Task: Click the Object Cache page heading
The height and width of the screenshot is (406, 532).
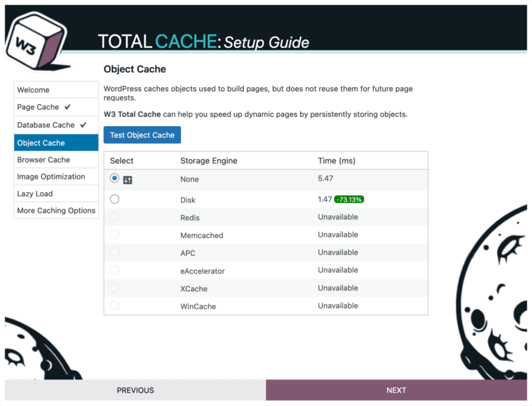Action: click(x=135, y=69)
